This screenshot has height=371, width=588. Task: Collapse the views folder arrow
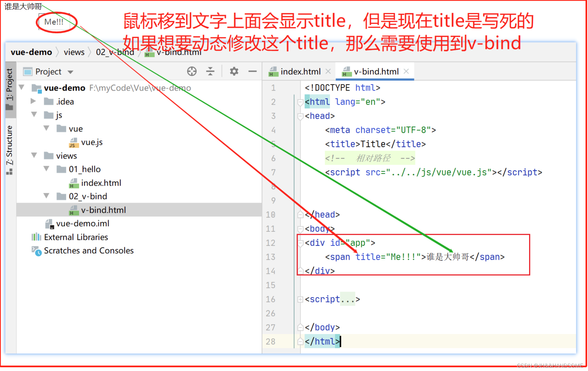pos(34,155)
